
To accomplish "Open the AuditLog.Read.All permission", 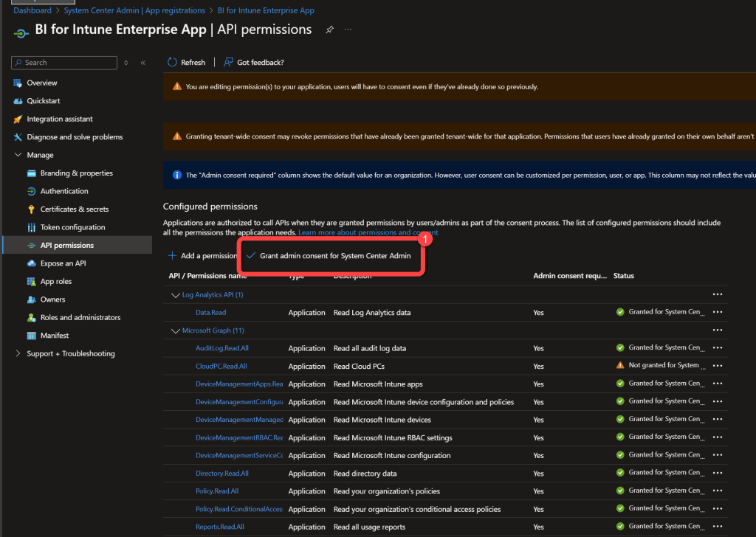I will (222, 347).
